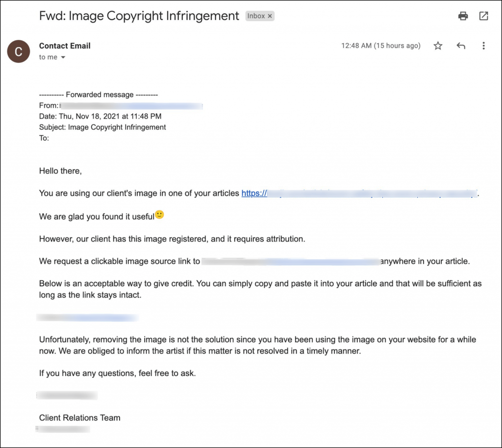502x448 pixels.
Task: Click the smiley emoji in the email body
Action: 159,214
